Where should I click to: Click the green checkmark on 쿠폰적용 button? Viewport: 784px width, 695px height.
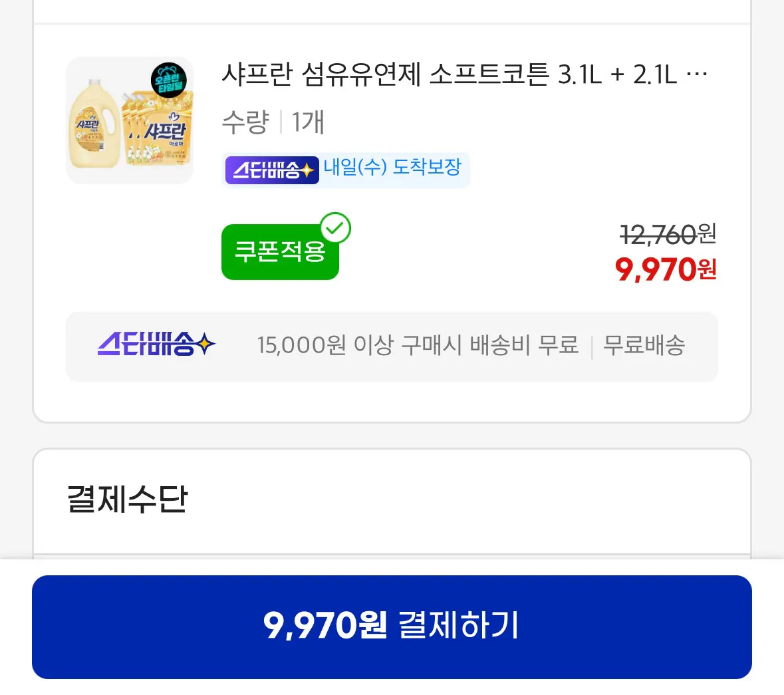point(336,229)
